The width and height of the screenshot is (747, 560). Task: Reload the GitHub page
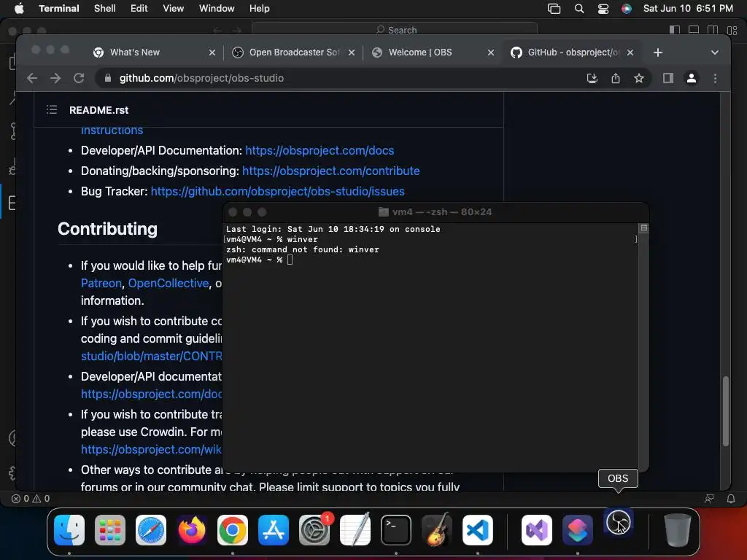(x=79, y=78)
